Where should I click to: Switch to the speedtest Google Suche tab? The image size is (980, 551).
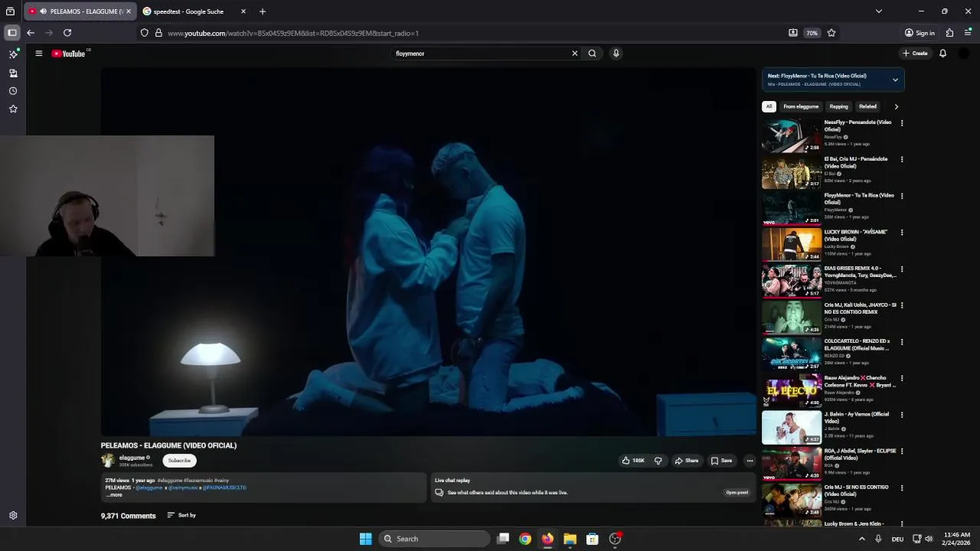[189, 11]
